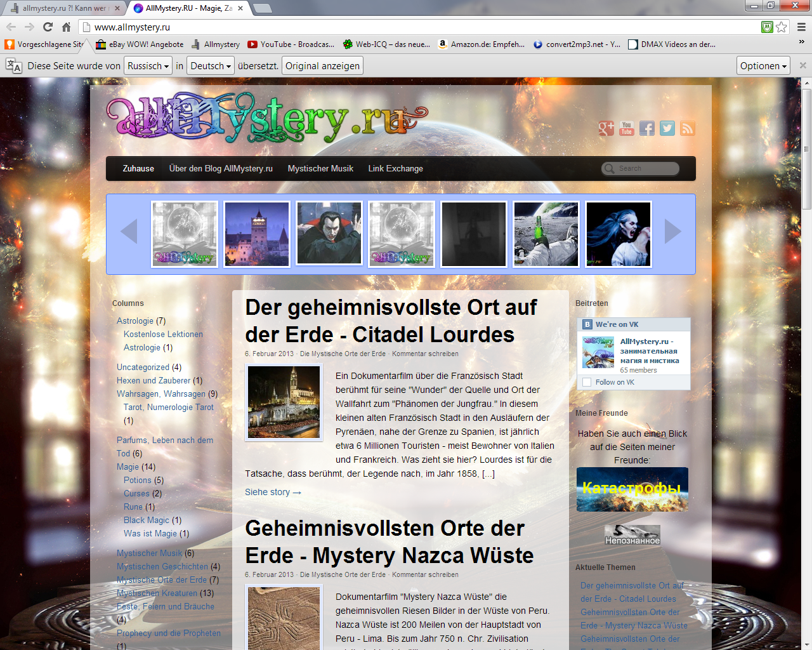812x650 pixels.
Task: Show more bookmarks chevron
Action: pyautogui.click(x=801, y=42)
